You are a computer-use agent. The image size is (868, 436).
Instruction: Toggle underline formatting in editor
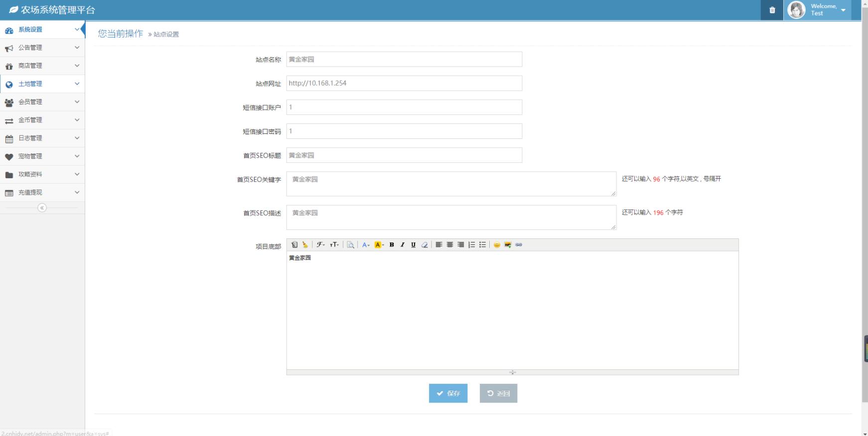pos(414,245)
